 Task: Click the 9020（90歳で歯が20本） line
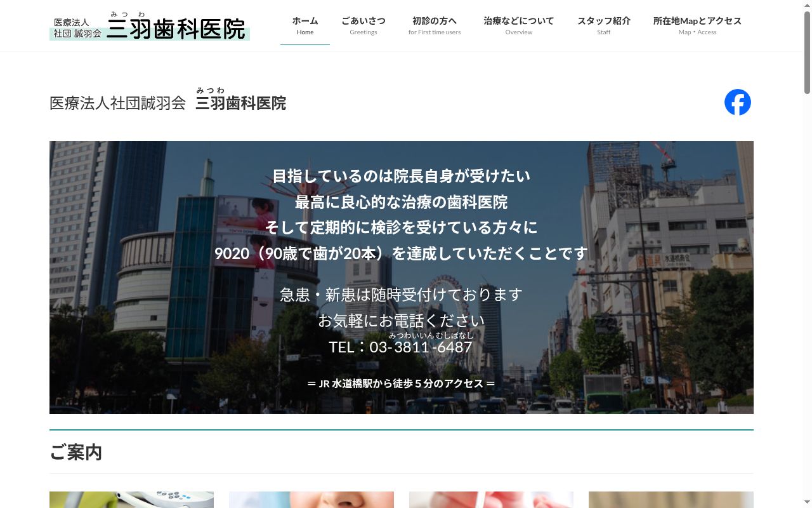(x=401, y=253)
